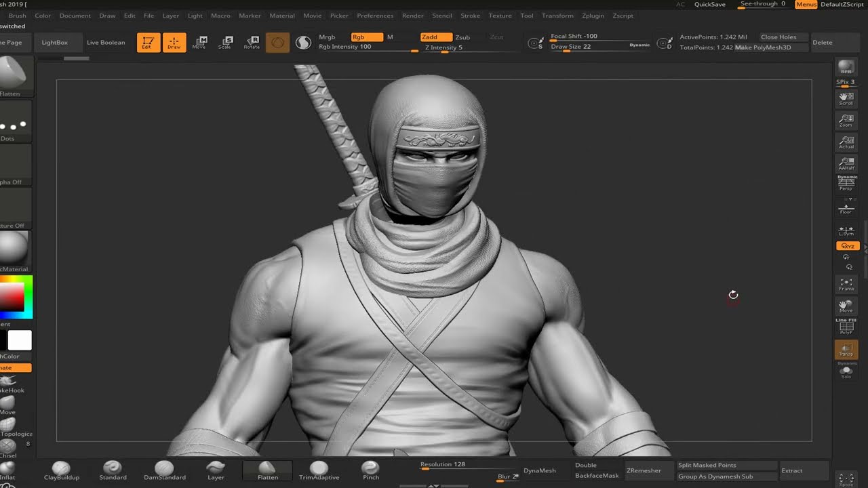The width and height of the screenshot is (868, 488).
Task: Open the Zplugin menu
Action: click(x=593, y=16)
